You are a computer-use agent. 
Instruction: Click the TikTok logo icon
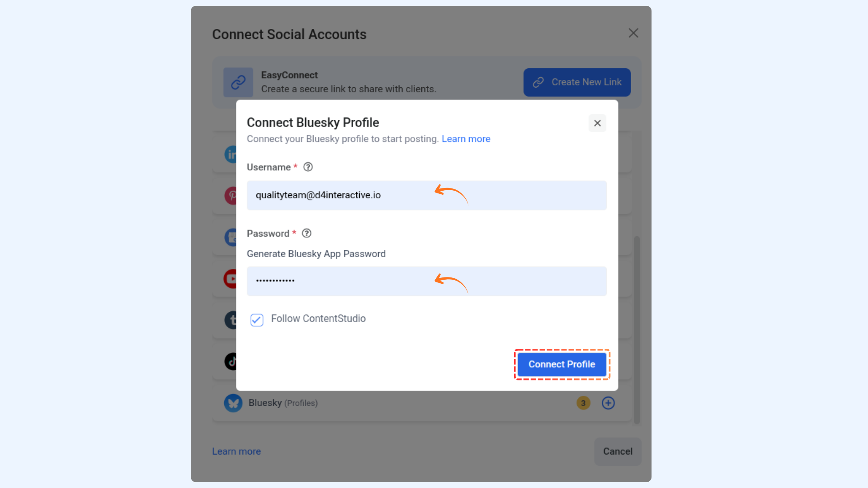click(231, 361)
